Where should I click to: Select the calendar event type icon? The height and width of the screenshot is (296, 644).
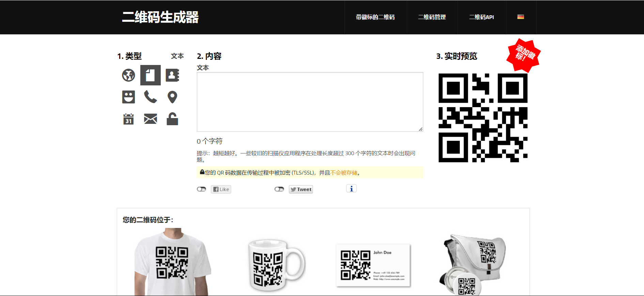128,119
